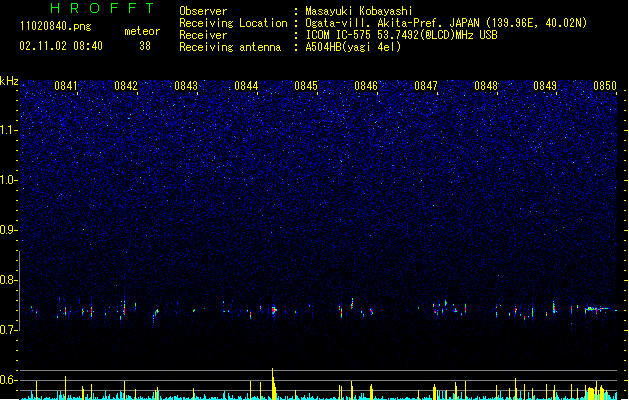Click the Receiver label

[203, 35]
